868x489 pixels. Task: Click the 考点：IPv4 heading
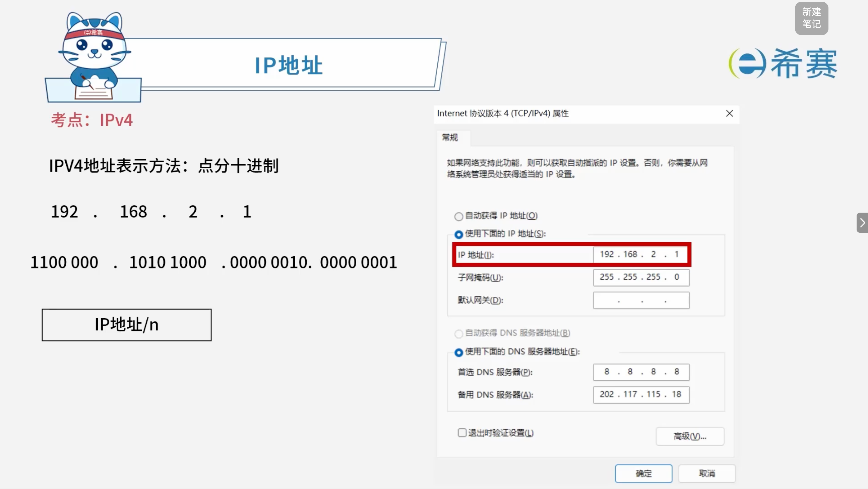tap(91, 120)
